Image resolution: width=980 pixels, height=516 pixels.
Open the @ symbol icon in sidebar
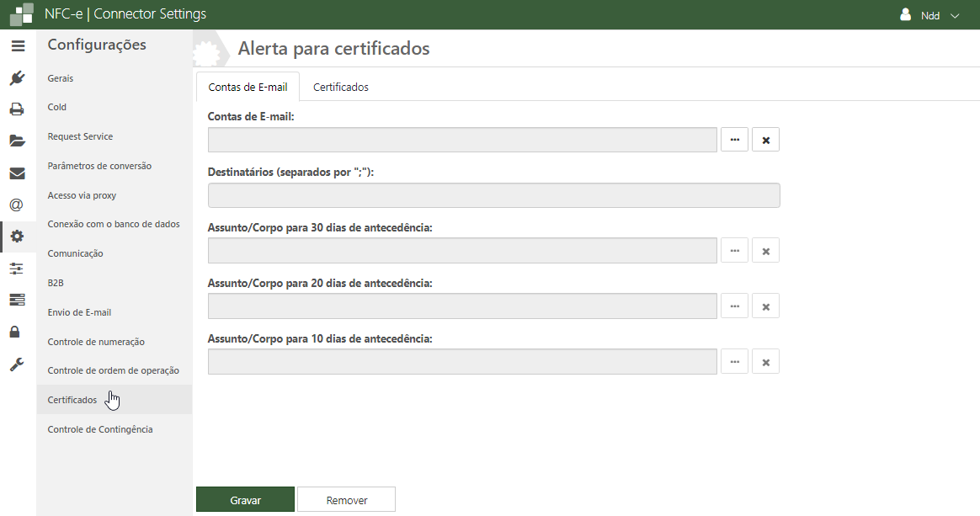click(18, 205)
